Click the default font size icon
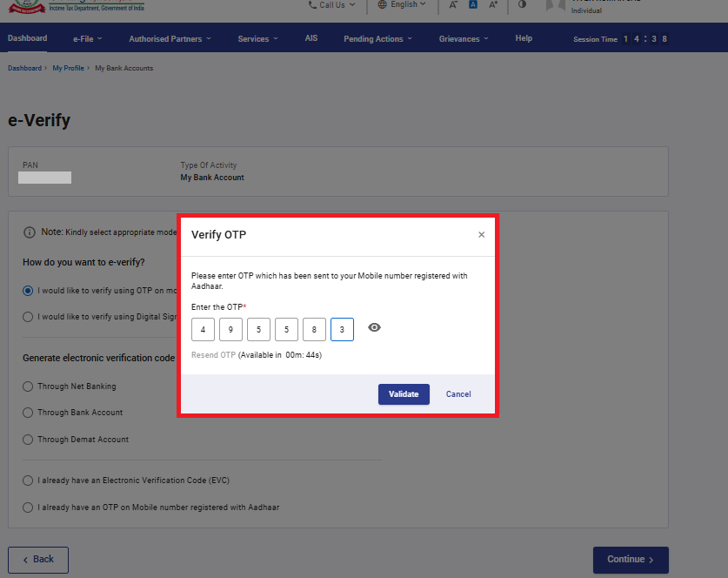The image size is (728, 578). [x=473, y=5]
